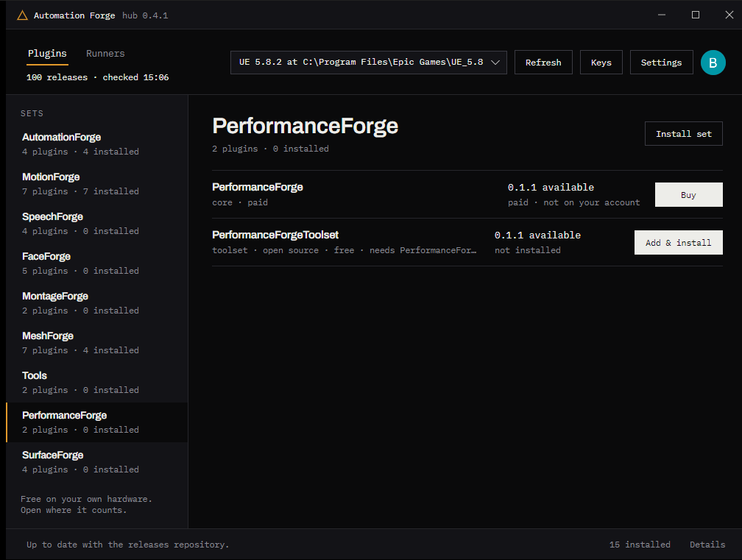Close the Automation Forge hub window

729,15
